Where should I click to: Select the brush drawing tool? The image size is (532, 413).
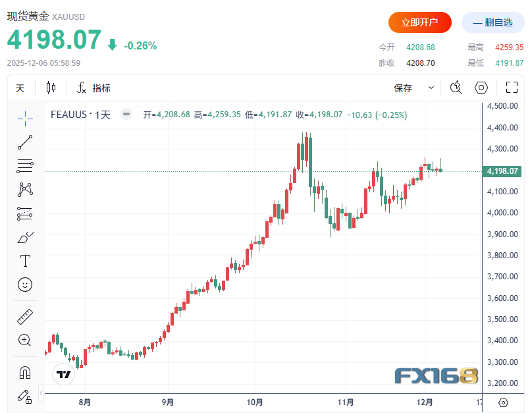point(25,237)
